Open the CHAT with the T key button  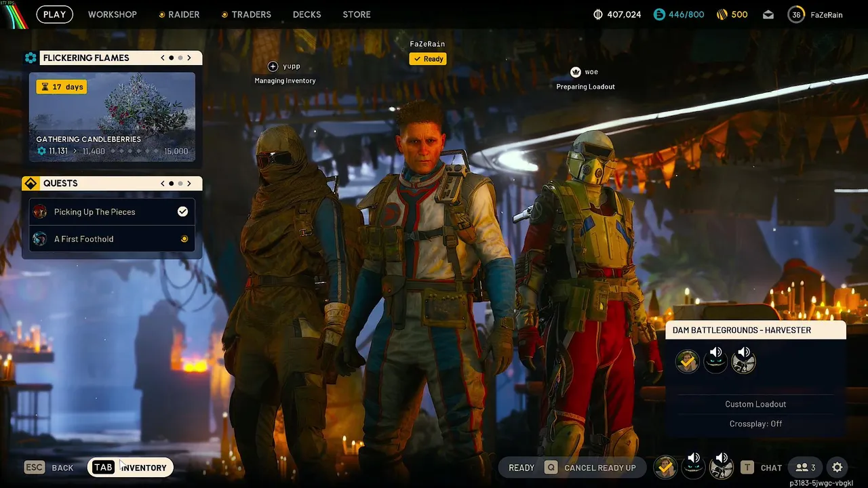click(x=761, y=468)
